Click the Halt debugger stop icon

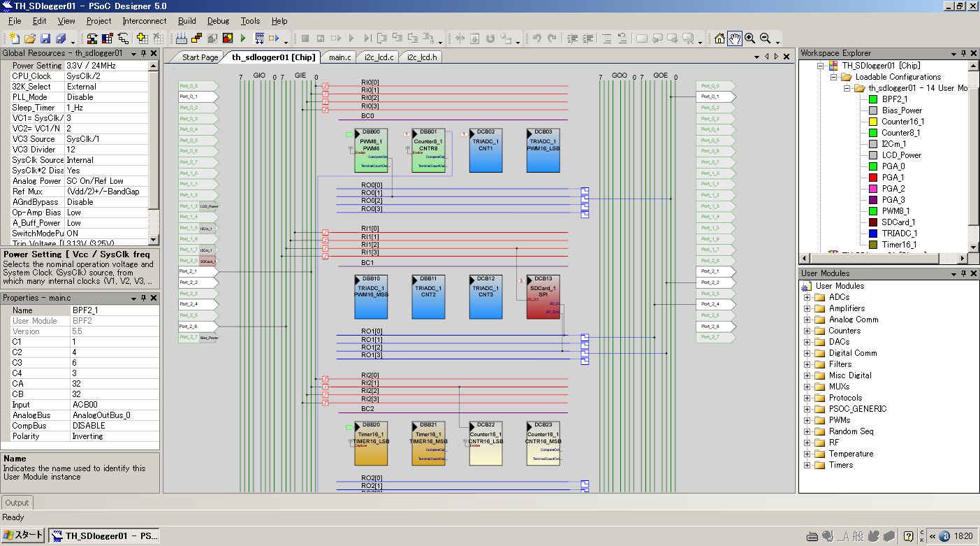pyautogui.click(x=305, y=38)
